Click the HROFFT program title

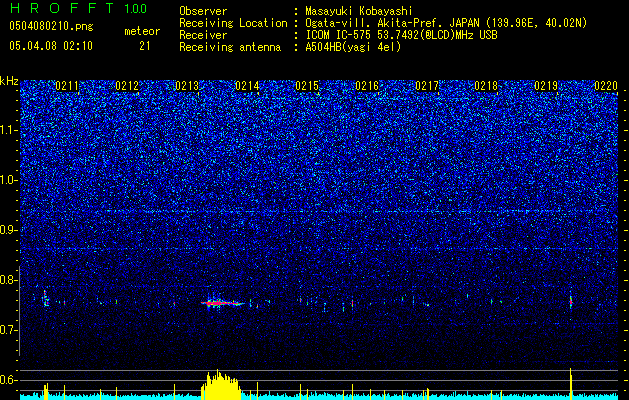click(62, 8)
